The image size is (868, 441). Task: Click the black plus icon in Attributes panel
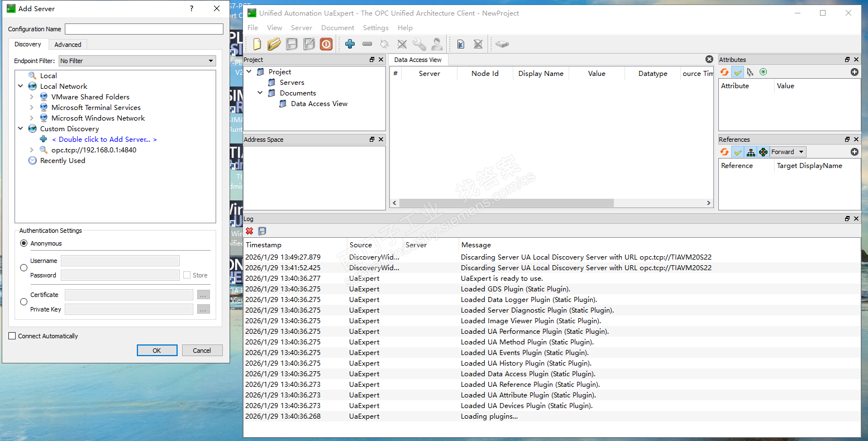pyautogui.click(x=854, y=72)
